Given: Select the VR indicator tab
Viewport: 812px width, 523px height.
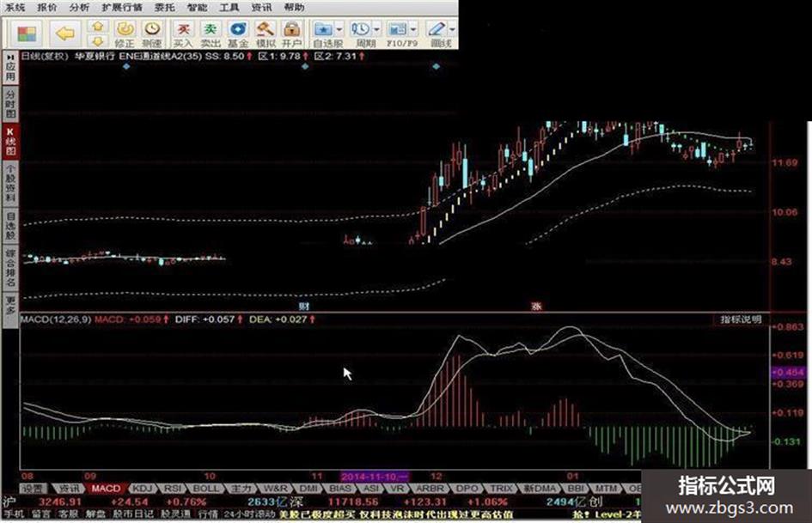Looking at the screenshot, I should 397,489.
